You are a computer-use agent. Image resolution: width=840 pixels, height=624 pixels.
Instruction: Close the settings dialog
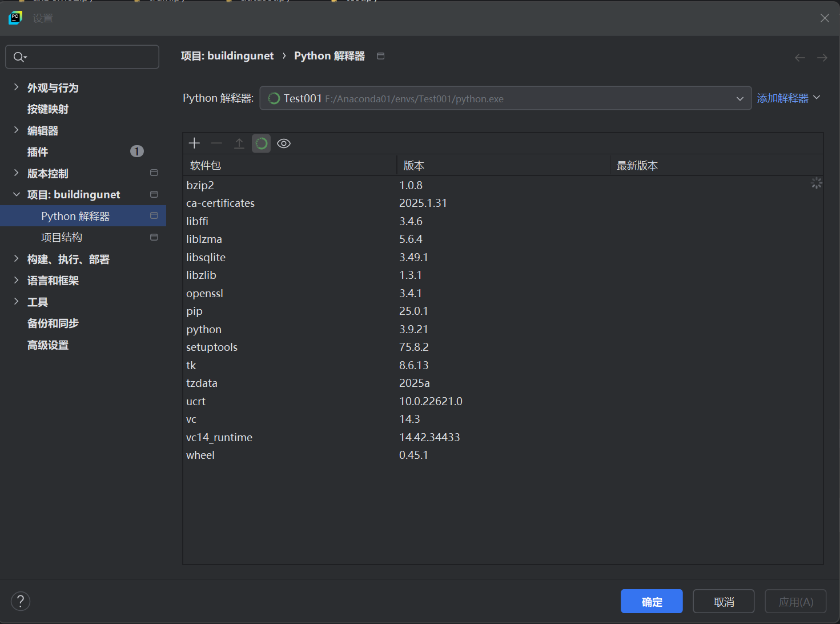825,18
